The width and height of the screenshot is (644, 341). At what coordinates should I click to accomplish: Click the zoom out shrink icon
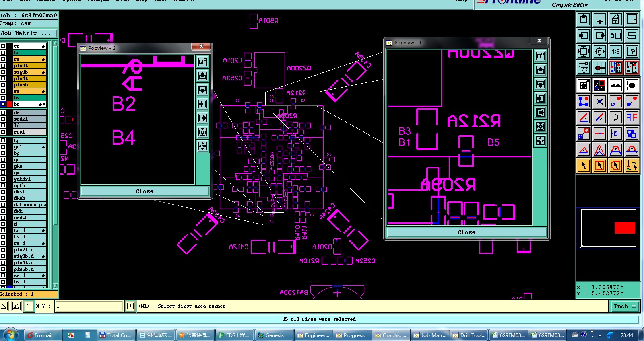600,51
